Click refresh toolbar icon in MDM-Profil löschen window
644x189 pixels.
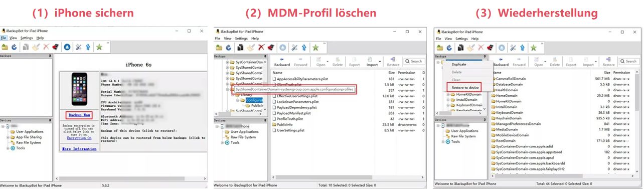[229, 48]
